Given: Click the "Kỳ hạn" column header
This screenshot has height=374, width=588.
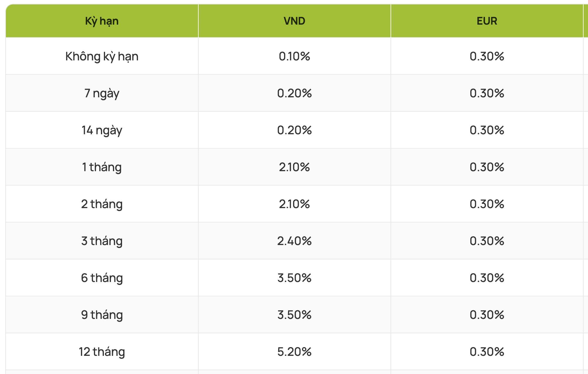Looking at the screenshot, I should [x=102, y=21].
